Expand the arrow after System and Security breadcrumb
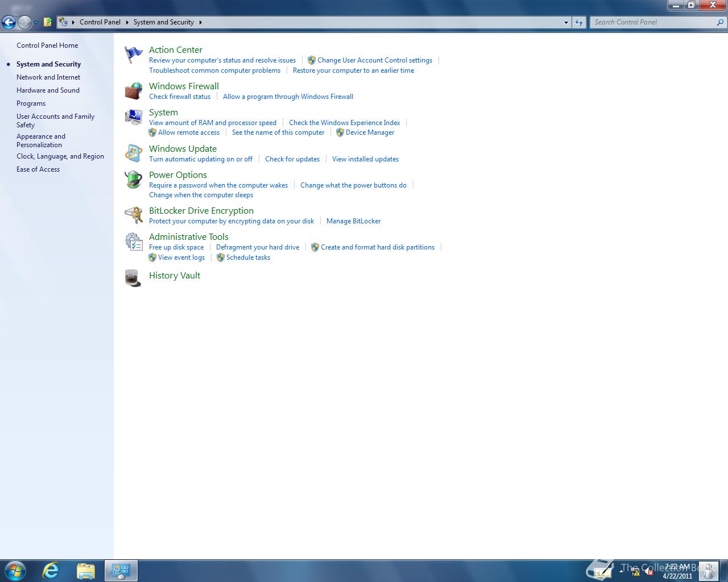The image size is (728, 582). pos(200,22)
